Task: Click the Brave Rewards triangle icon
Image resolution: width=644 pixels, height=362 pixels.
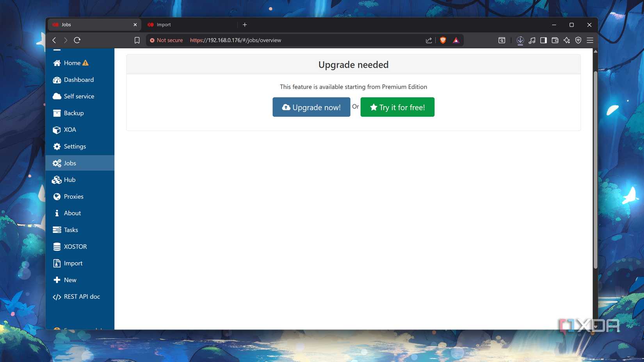Action: pyautogui.click(x=456, y=40)
